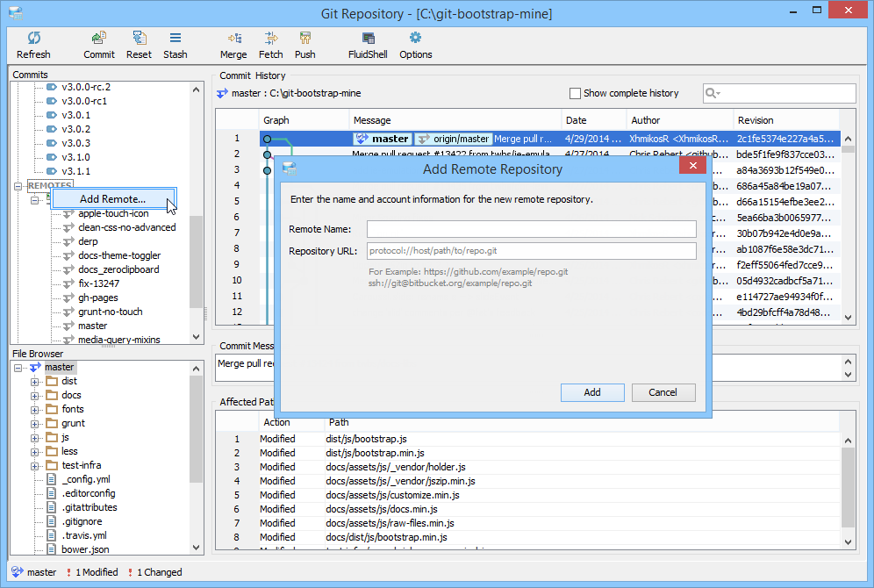Select the .travis.yml file
The height and width of the screenshot is (588, 874).
pos(84,535)
